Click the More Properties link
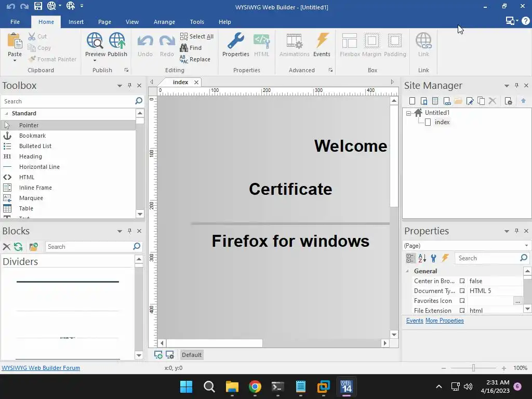 point(445,321)
